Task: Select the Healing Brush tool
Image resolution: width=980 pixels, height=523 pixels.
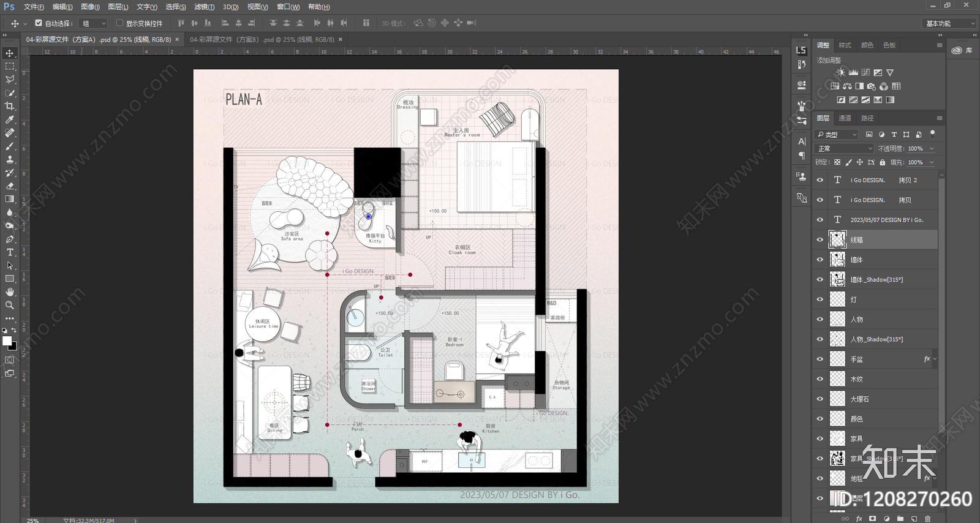Action: [x=10, y=132]
